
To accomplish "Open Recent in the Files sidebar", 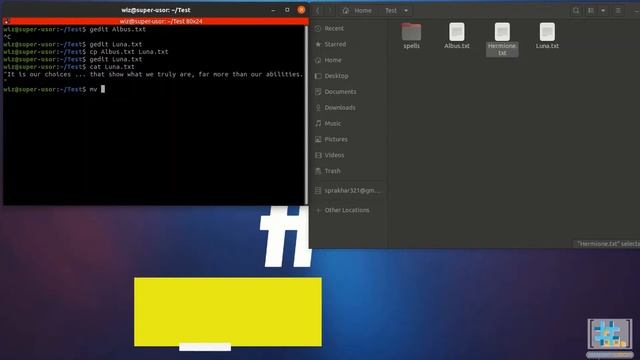I will pos(347,28).
